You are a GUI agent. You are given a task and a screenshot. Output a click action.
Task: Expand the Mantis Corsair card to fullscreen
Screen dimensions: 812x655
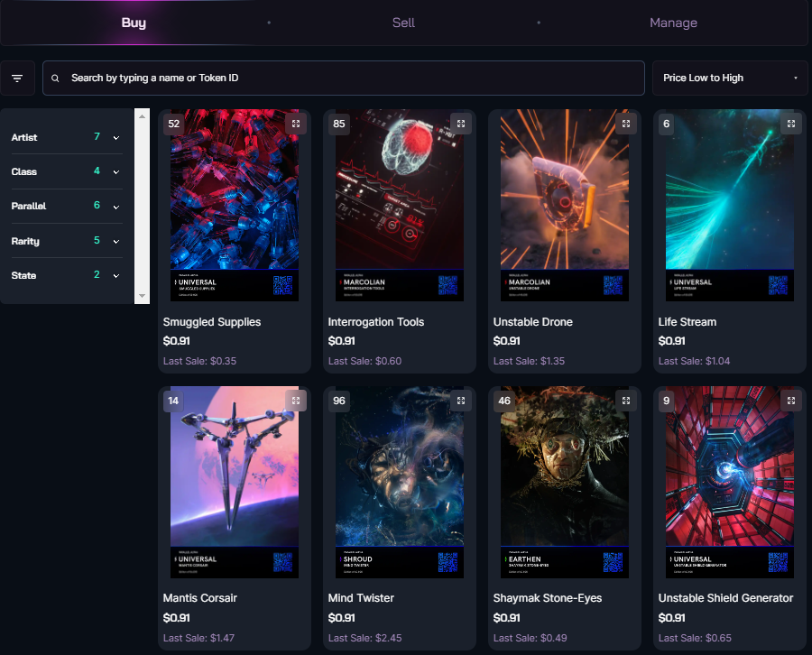tap(295, 400)
